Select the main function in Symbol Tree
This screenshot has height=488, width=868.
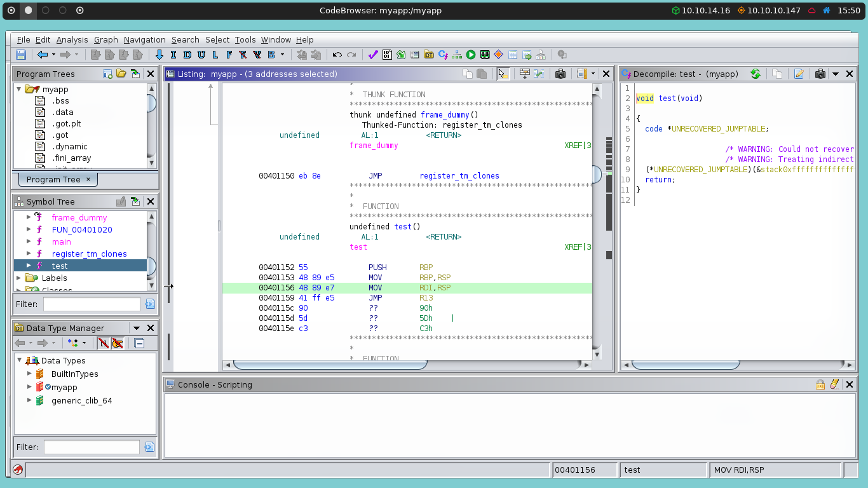coord(62,241)
